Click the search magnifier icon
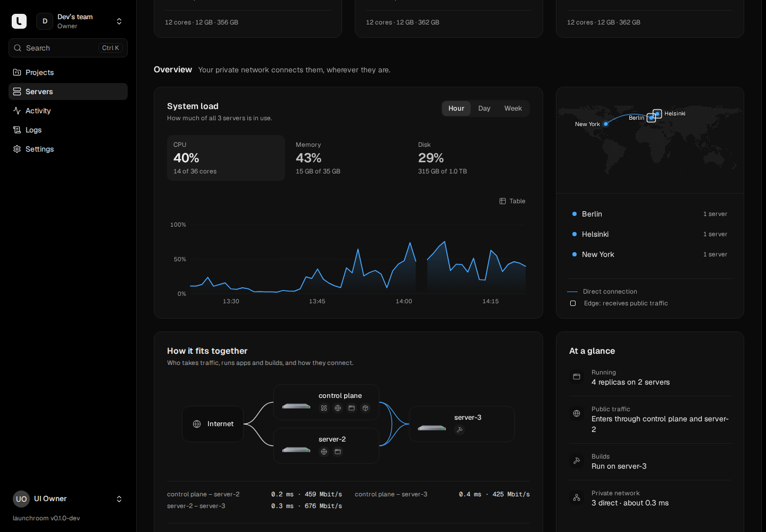The image size is (766, 532). tap(18, 48)
